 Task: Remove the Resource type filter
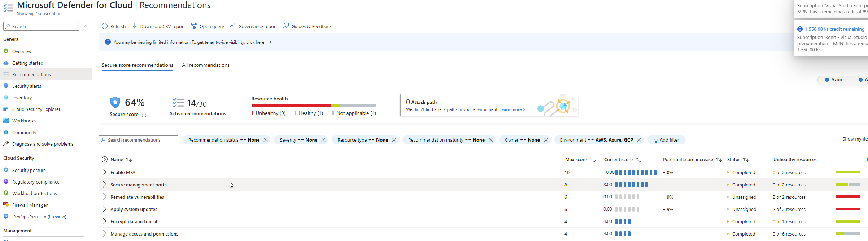point(394,140)
